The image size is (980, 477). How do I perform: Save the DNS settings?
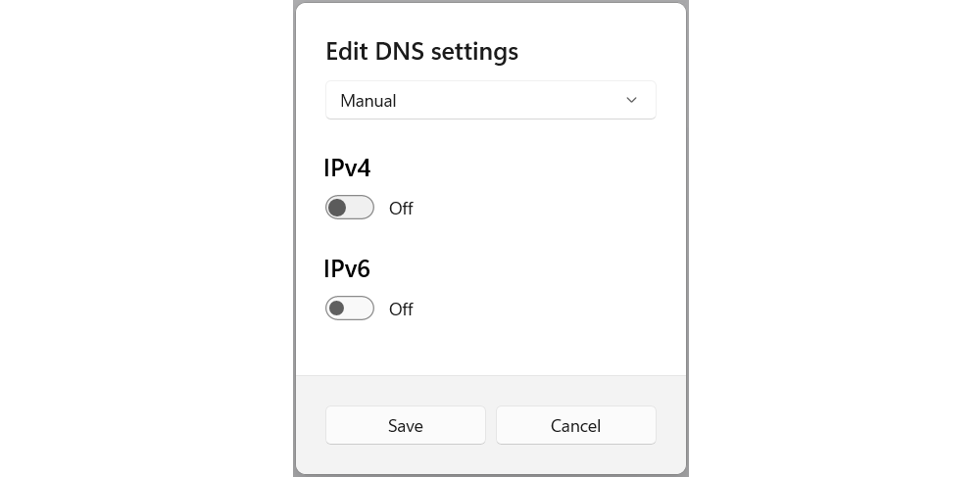click(405, 425)
